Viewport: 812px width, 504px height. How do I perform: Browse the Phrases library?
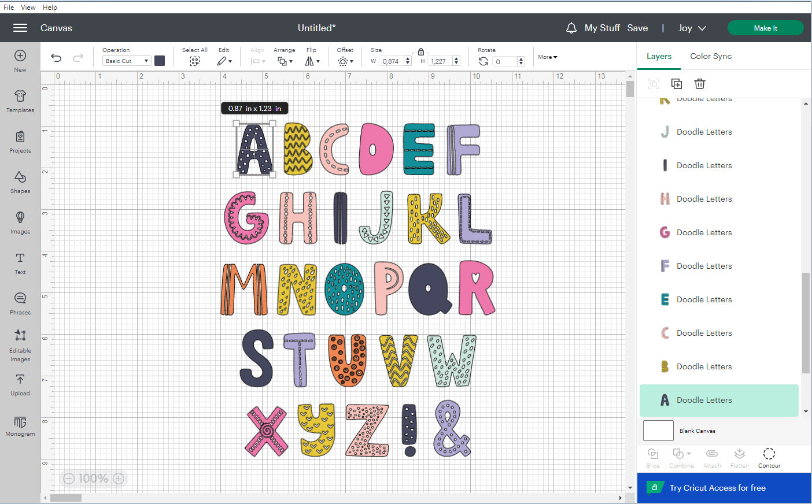pos(20,303)
